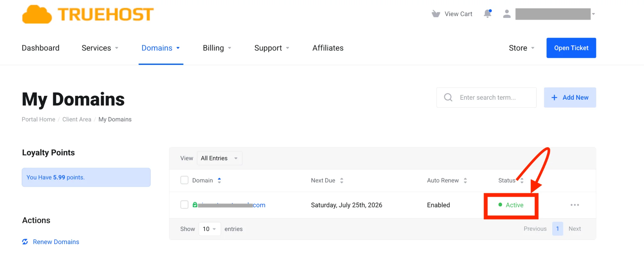The height and width of the screenshot is (254, 644).
Task: Expand the Support menu
Action: click(272, 48)
